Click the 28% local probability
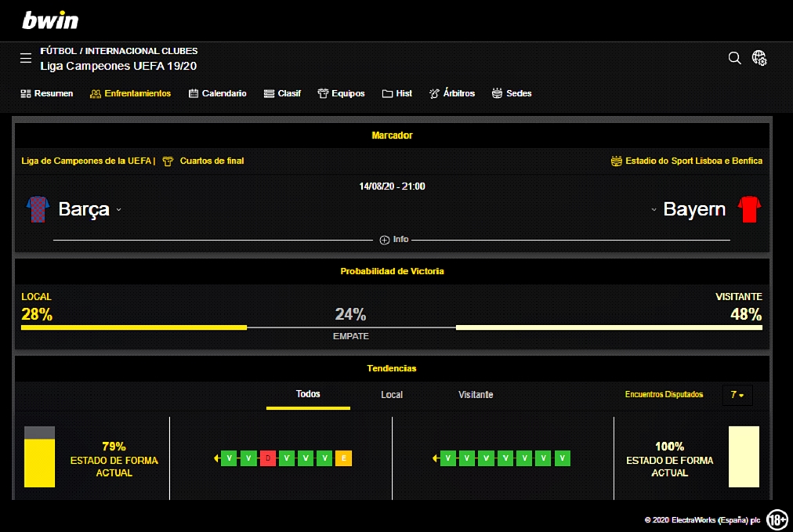The image size is (793, 532). tap(37, 314)
